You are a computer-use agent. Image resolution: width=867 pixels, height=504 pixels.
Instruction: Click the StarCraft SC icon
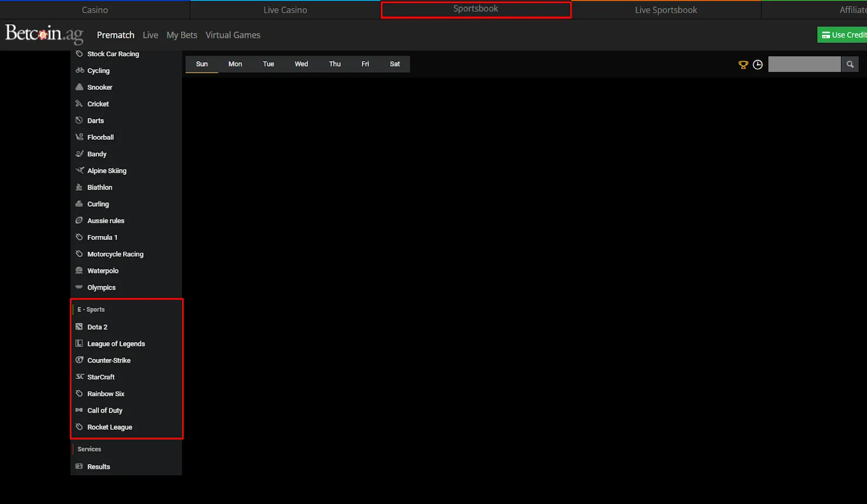(x=80, y=377)
